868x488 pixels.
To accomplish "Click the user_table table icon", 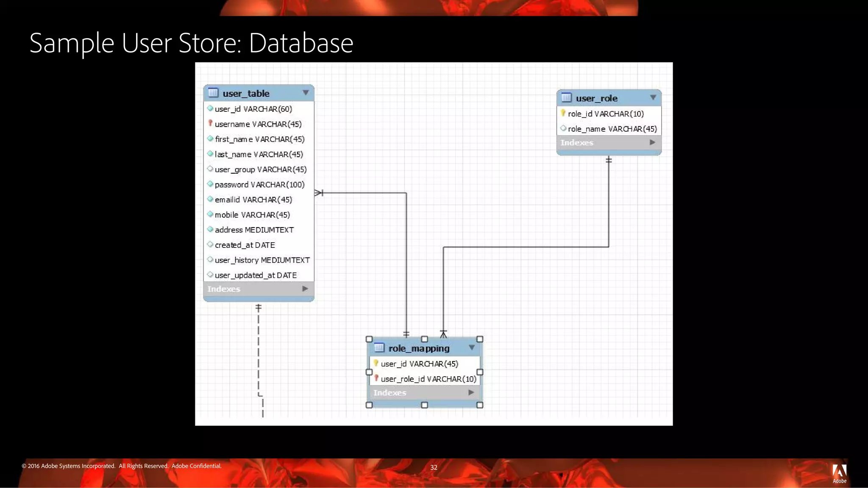I will tap(213, 93).
